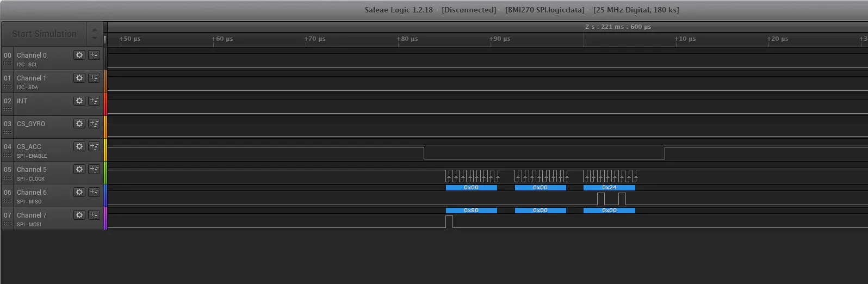The width and height of the screenshot is (868, 284).
Task: Click the CS_GYRO channel gear icon
Action: 79,124
